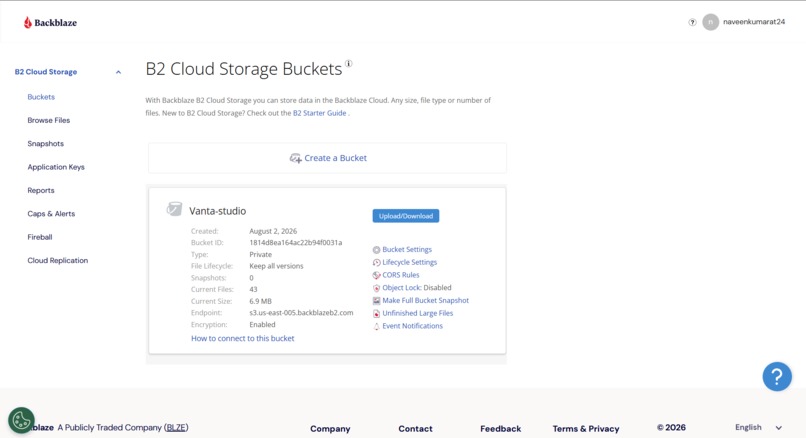Open the Bucket Settings link
Viewport: 806px width, 438px height.
tap(407, 249)
